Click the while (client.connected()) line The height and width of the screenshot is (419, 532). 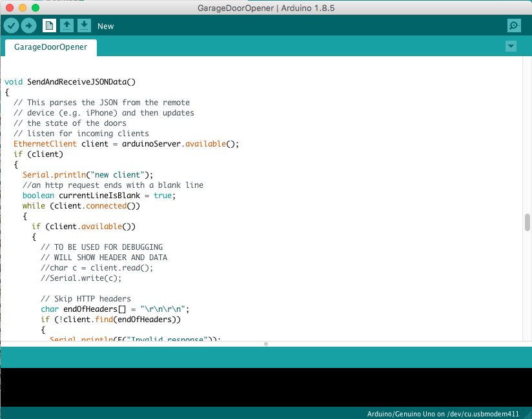click(x=81, y=205)
